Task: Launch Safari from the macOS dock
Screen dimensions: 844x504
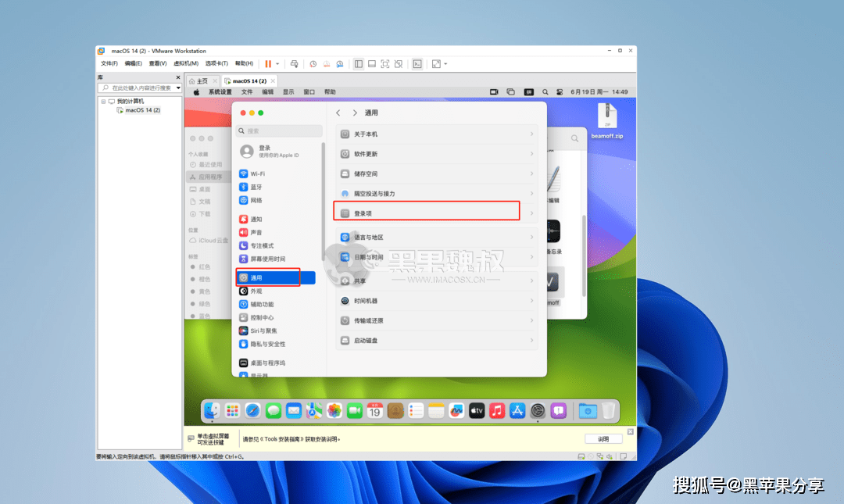Action: (x=252, y=410)
